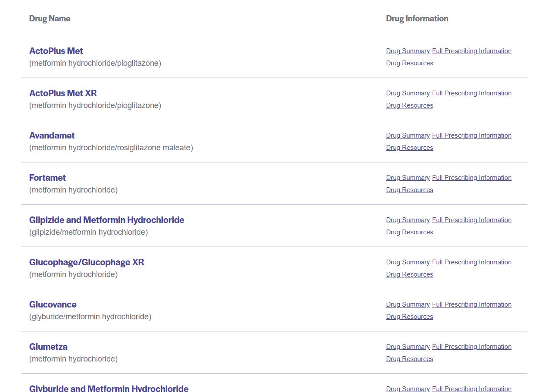
Task: View Drug Summary for Glucovance
Action: tap(408, 304)
